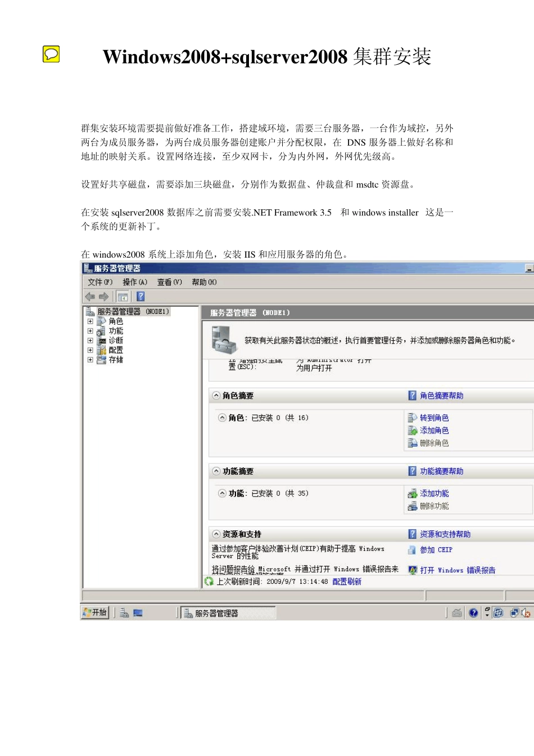534x756 pixels.
Task: Click the 添加角色 link
Action: pos(435,430)
